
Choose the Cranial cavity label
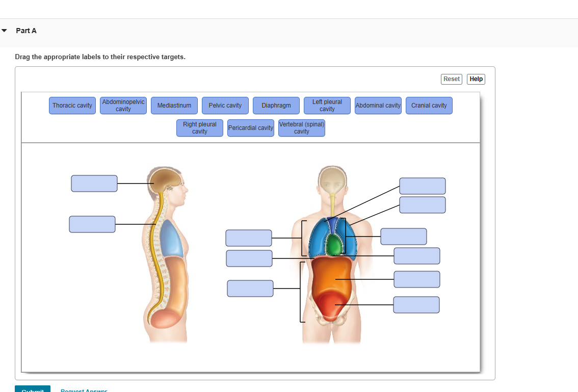(429, 106)
